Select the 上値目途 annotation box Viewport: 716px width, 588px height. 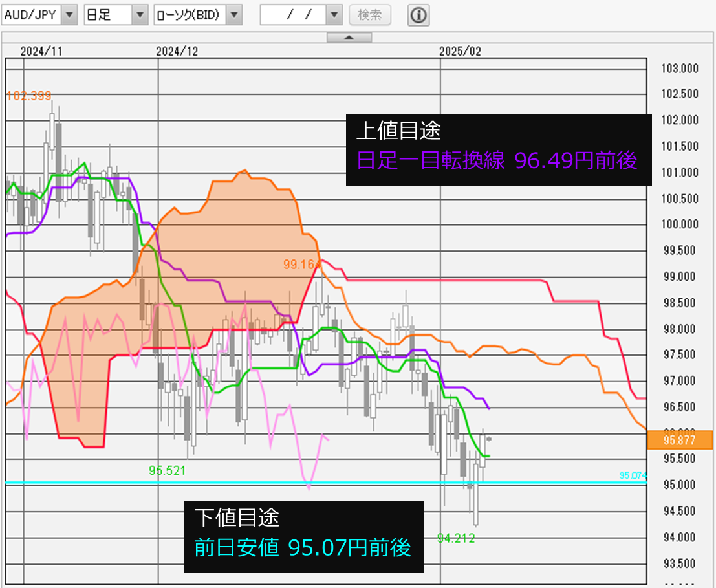coord(499,150)
